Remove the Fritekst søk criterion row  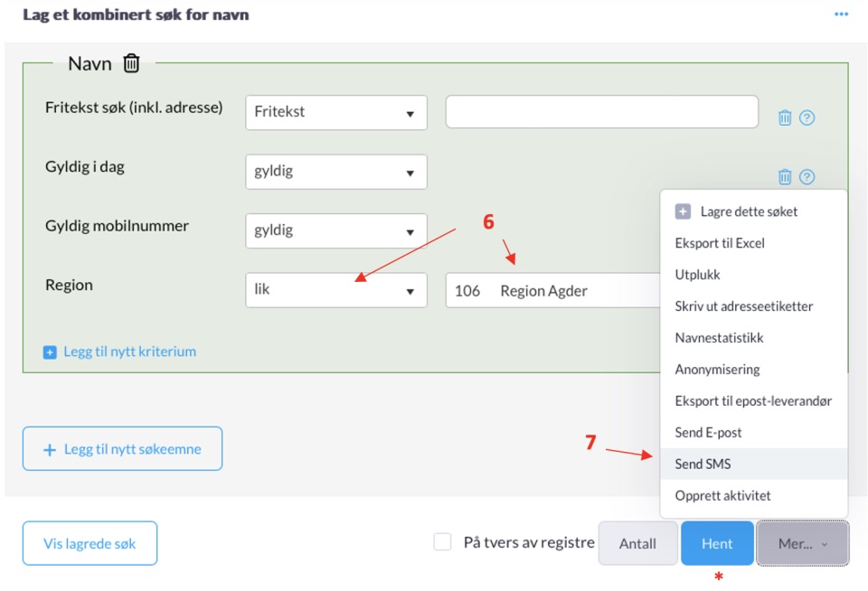785,117
